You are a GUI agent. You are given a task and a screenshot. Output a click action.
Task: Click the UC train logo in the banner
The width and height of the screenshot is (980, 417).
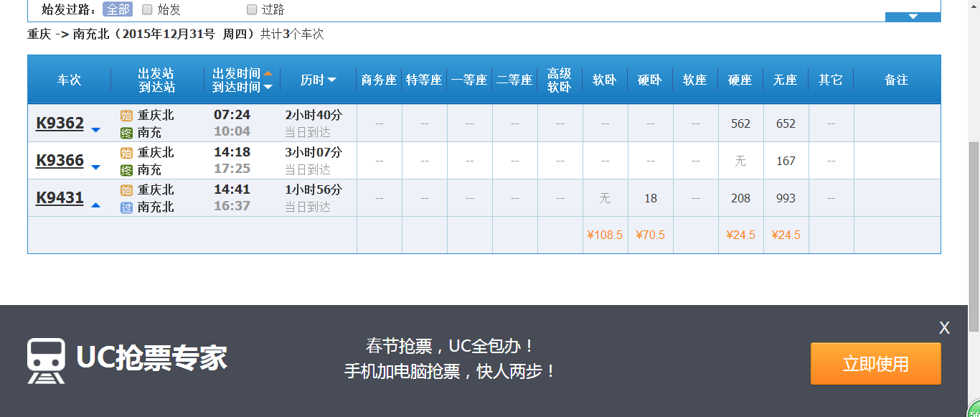click(x=46, y=360)
